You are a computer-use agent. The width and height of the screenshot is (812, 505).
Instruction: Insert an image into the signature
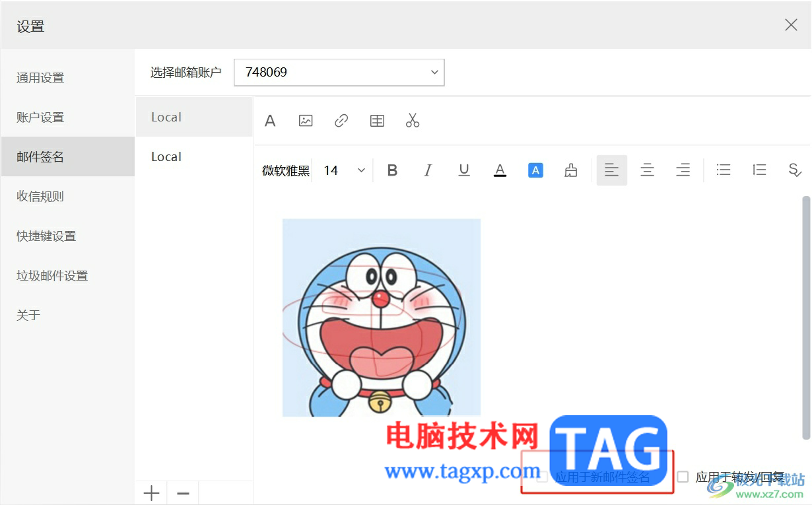[306, 121]
